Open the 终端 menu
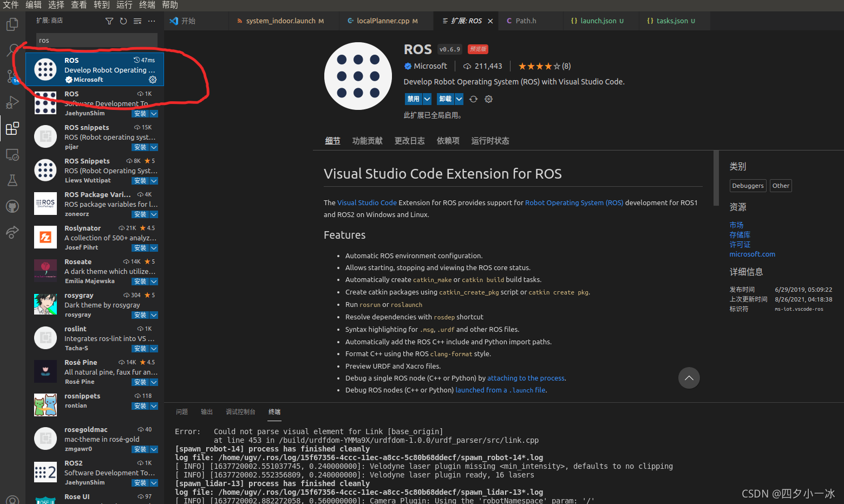Viewport: 844px width, 504px height. 147,5
